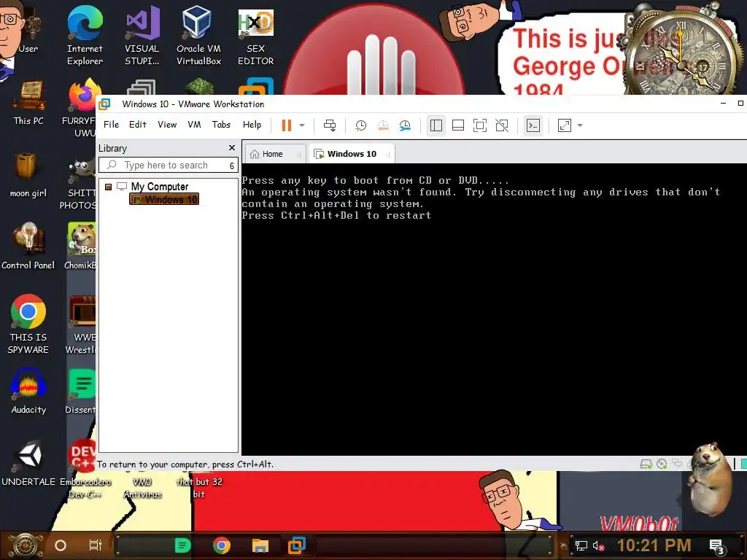Open the Audacity desktop icon
Viewport: 747px width, 560px height.
tap(28, 392)
